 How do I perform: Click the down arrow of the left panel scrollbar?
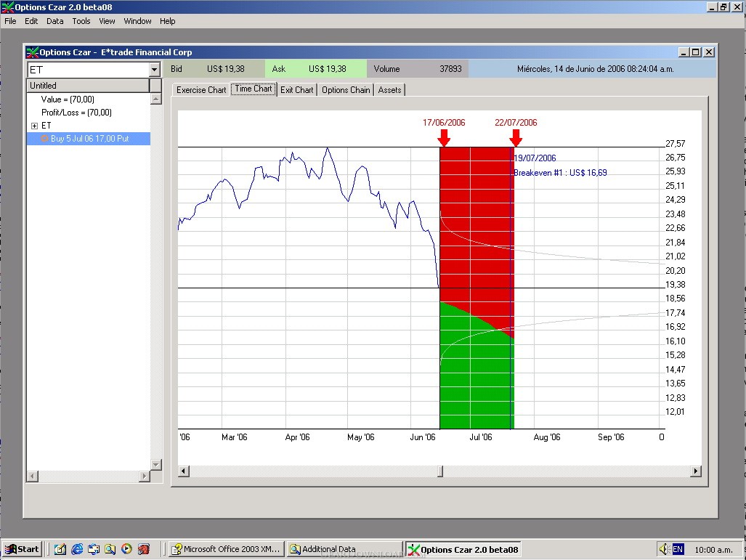point(156,464)
